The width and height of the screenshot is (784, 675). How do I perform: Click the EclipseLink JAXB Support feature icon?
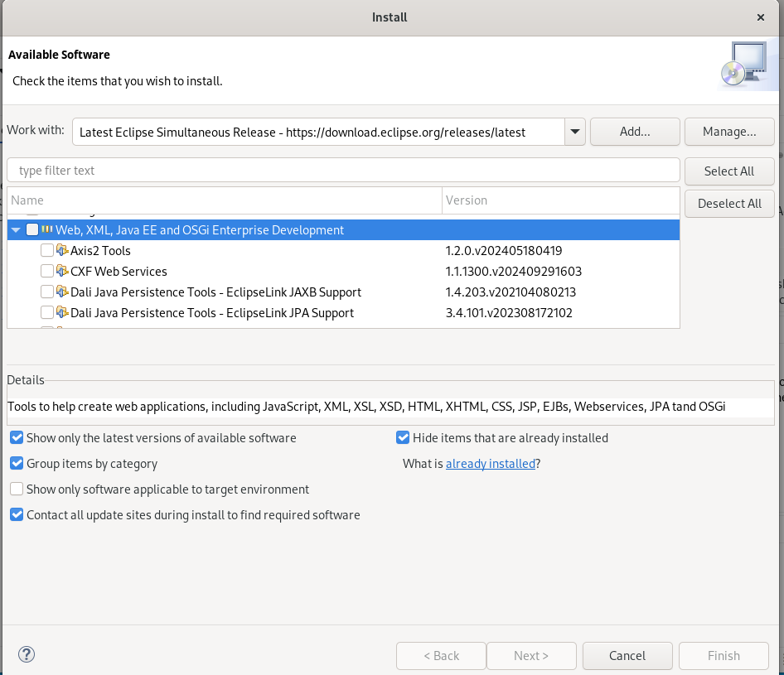click(x=62, y=292)
